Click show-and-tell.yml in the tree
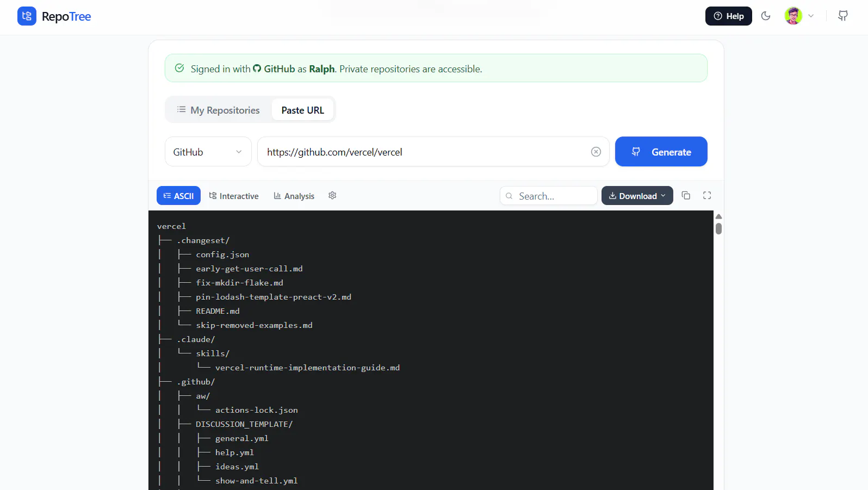Image resolution: width=868 pixels, height=490 pixels. pyautogui.click(x=257, y=481)
